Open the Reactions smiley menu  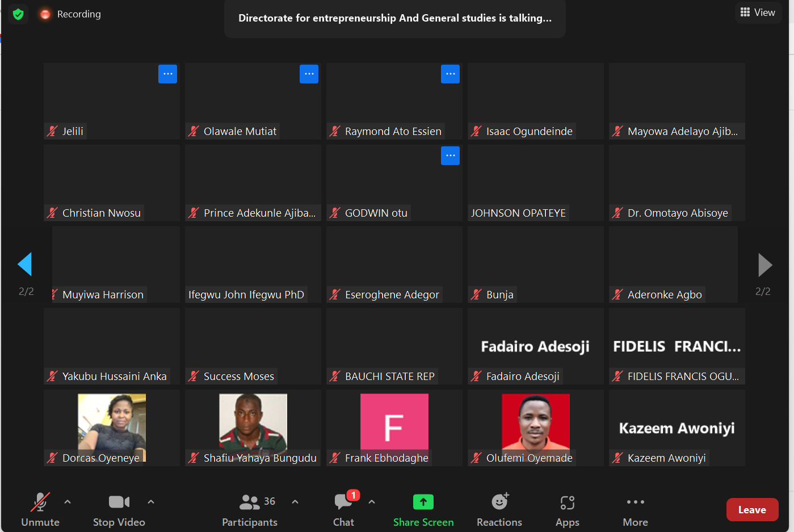pyautogui.click(x=499, y=502)
